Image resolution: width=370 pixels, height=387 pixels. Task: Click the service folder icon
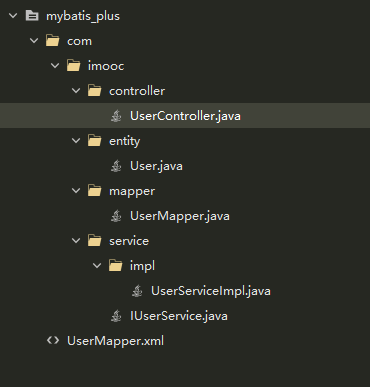click(94, 241)
